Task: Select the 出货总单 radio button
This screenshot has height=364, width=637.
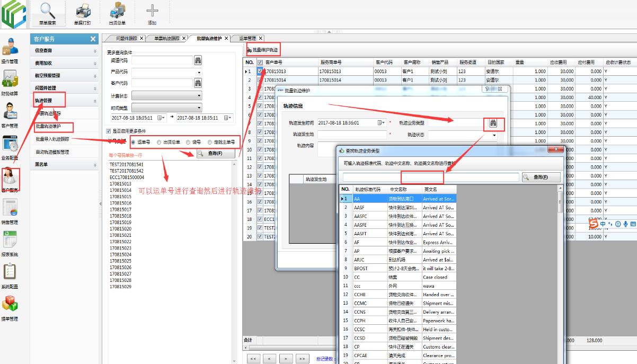Action: [159, 142]
